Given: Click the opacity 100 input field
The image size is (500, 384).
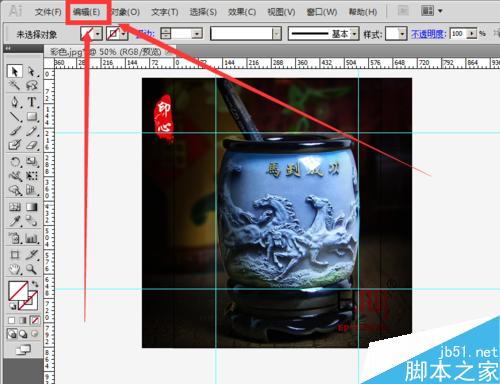Looking at the screenshot, I should click(x=459, y=34).
